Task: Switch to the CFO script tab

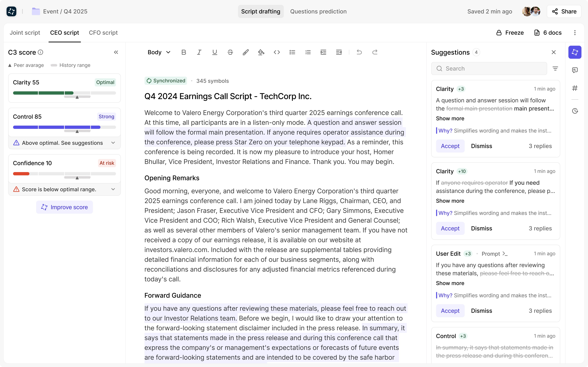Action: pyautogui.click(x=103, y=32)
